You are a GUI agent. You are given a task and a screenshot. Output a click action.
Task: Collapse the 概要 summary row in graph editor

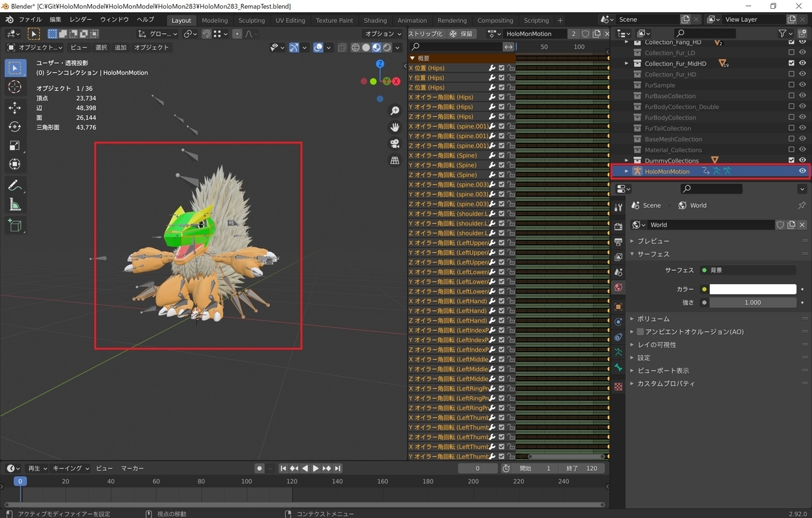pyautogui.click(x=413, y=58)
